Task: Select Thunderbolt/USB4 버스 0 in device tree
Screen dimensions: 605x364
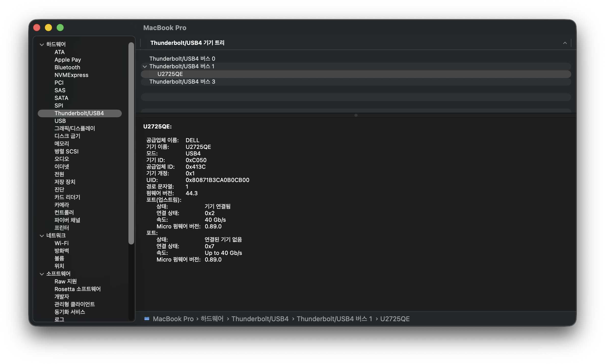Action: point(182,59)
